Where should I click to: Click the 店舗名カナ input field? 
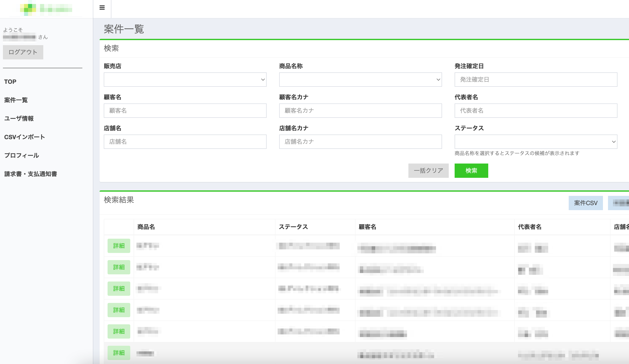click(360, 142)
